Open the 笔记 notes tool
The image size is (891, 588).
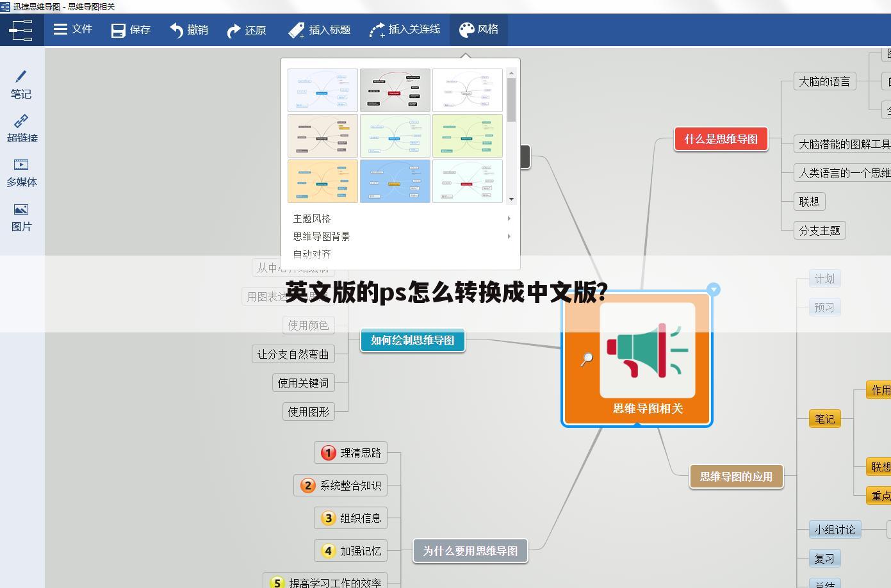click(21, 85)
